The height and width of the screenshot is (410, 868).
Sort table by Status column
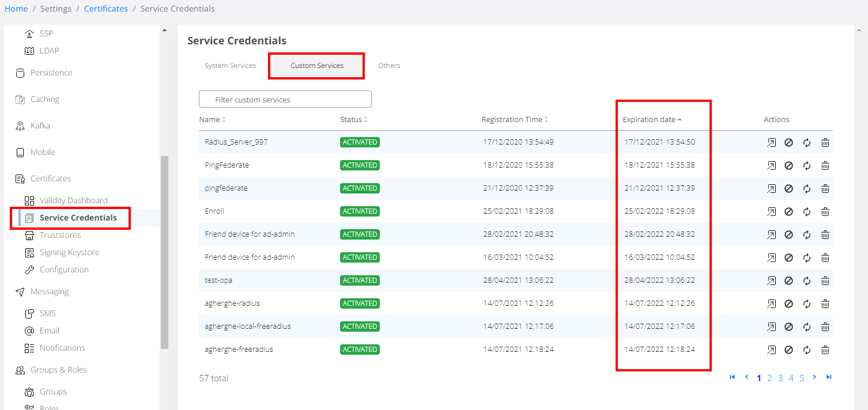coord(353,120)
